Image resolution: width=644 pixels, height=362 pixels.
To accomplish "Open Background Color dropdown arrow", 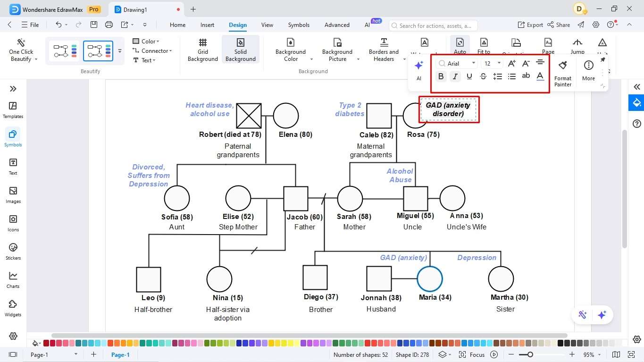I will point(311,59).
